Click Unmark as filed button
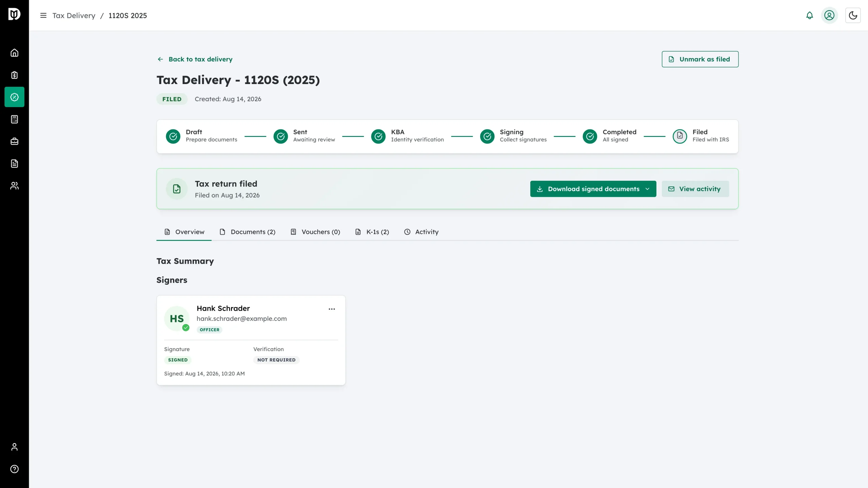 (x=700, y=59)
